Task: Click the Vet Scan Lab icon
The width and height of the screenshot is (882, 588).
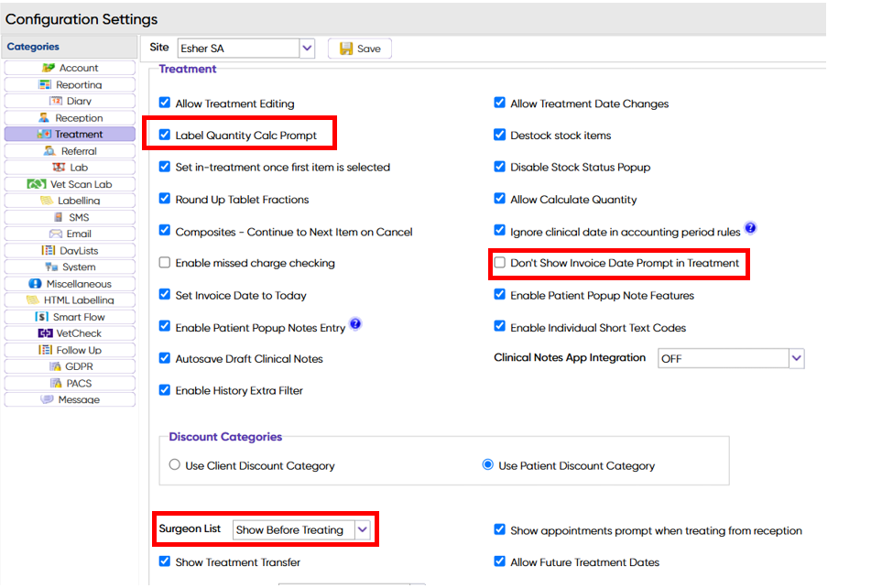Action: click(37, 184)
